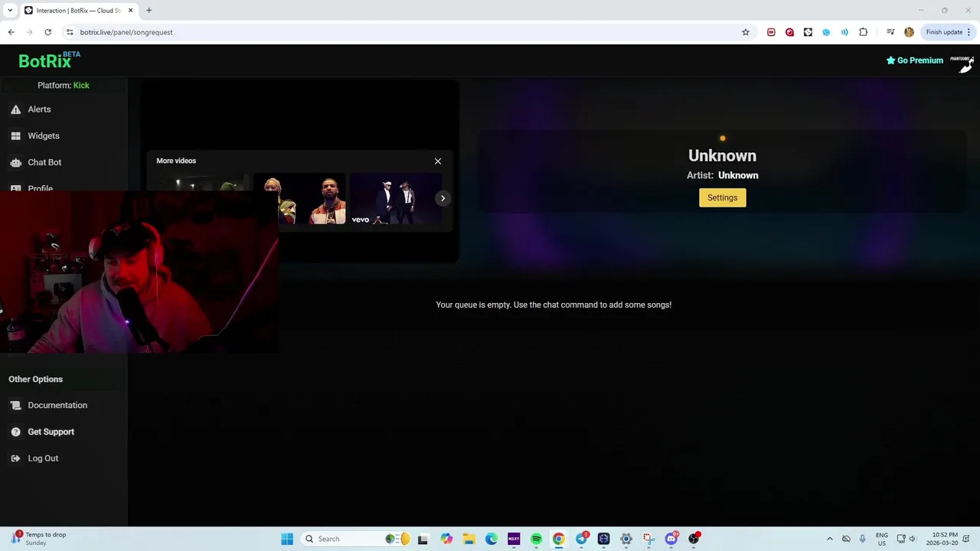Click the BotRix logo
Screen dimensions: 980x551
pos(49,60)
